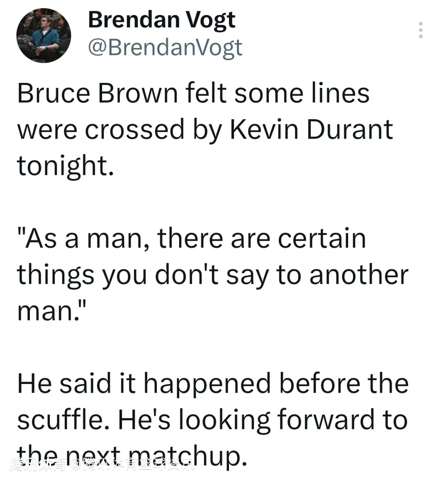The height and width of the screenshot is (479, 448).
Task: Click the word "He's" in last paragraph
Action: pos(144,420)
